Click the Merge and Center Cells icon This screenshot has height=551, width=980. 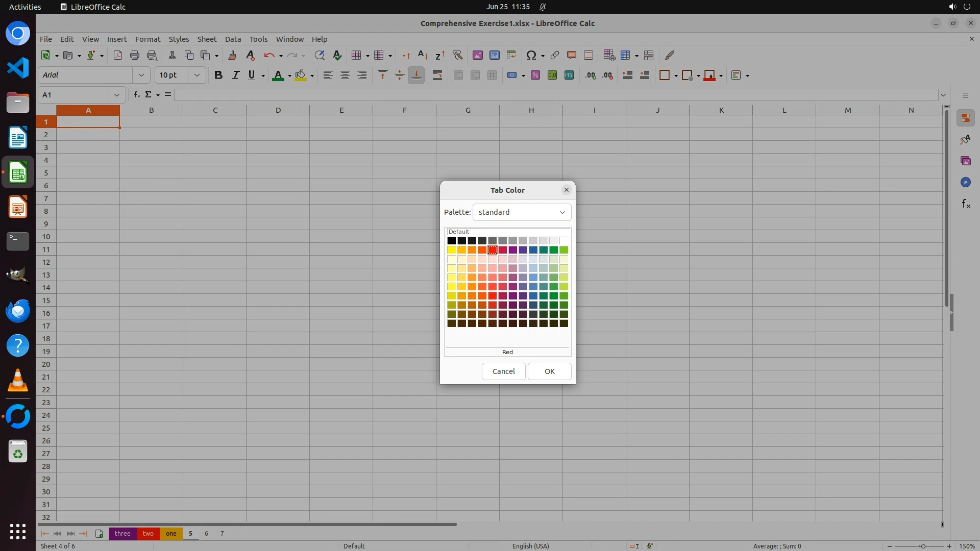(458, 75)
